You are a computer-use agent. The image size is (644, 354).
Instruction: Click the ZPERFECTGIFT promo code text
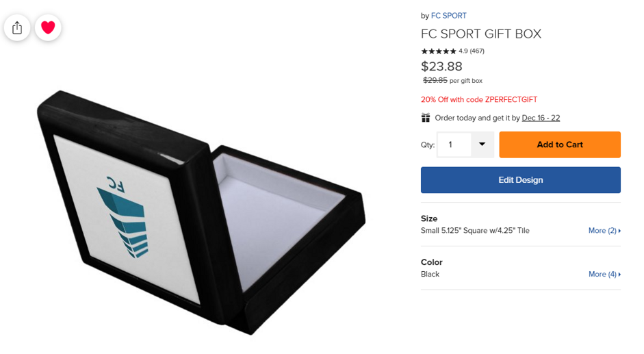(x=511, y=99)
